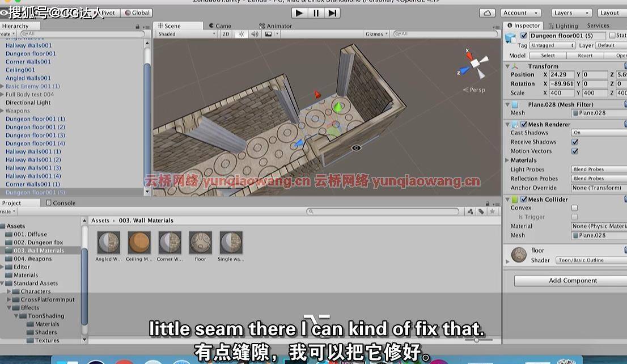Open the Console tab
The width and height of the screenshot is (627, 364).
61,202
